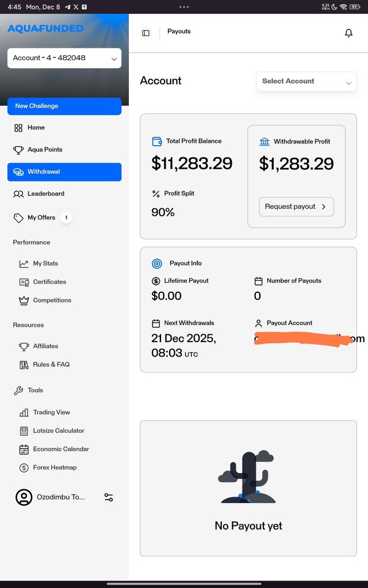Viewport: 368px width, 588px height.
Task: Click the Request payout button
Action: [x=296, y=207]
